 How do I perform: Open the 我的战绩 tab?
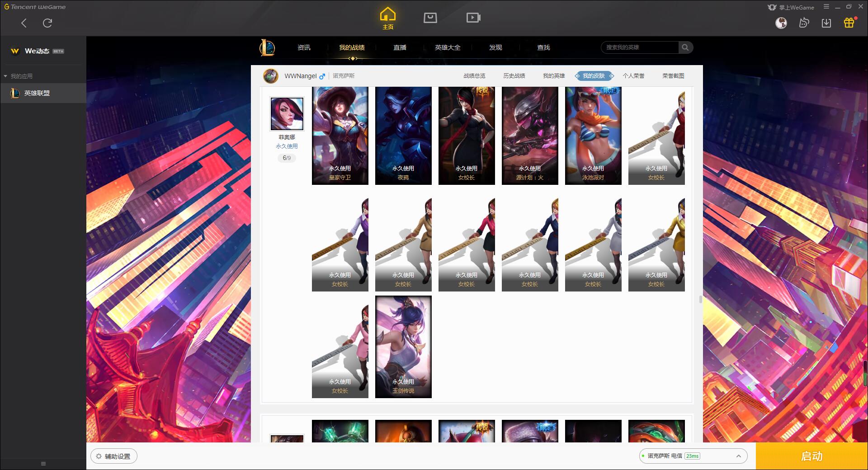[x=352, y=47]
